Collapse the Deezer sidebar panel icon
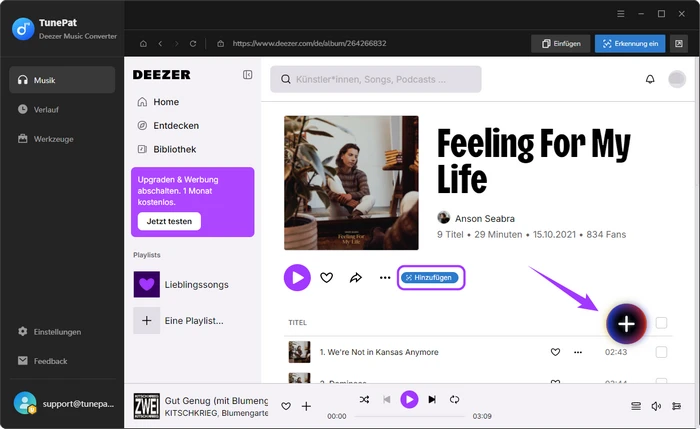700x429 pixels. pyautogui.click(x=247, y=75)
